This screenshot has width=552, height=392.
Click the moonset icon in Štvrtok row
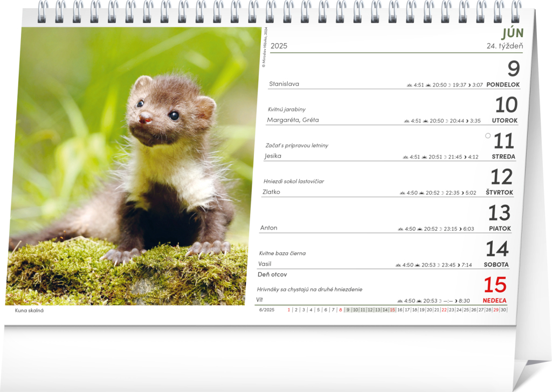pyautogui.click(x=463, y=193)
